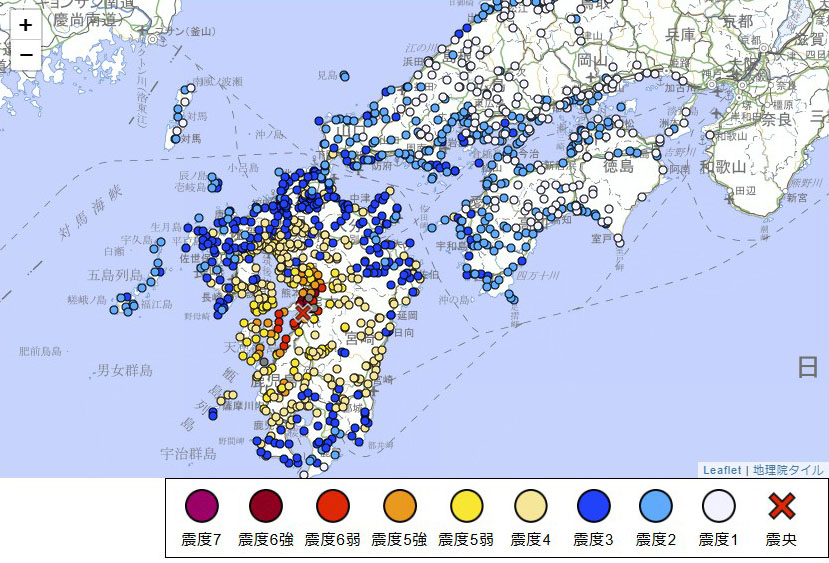829x563 pixels.
Task: Click the red 震度6弱 legend swatch
Action: [333, 506]
